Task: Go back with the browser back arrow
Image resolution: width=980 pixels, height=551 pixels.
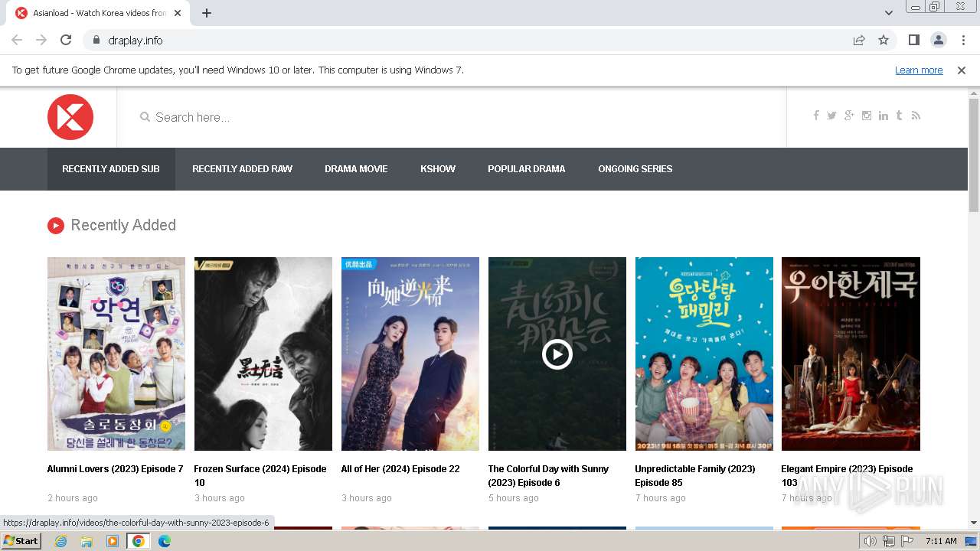Action: point(17,40)
